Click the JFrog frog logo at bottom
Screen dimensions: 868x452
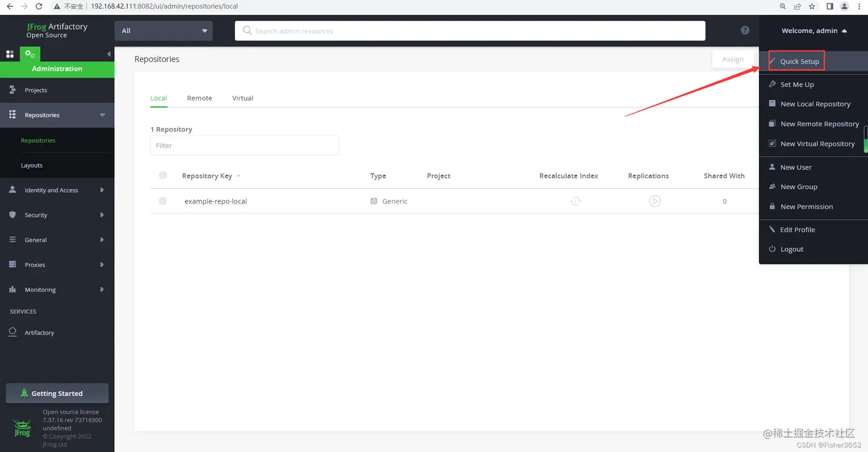tap(22, 428)
